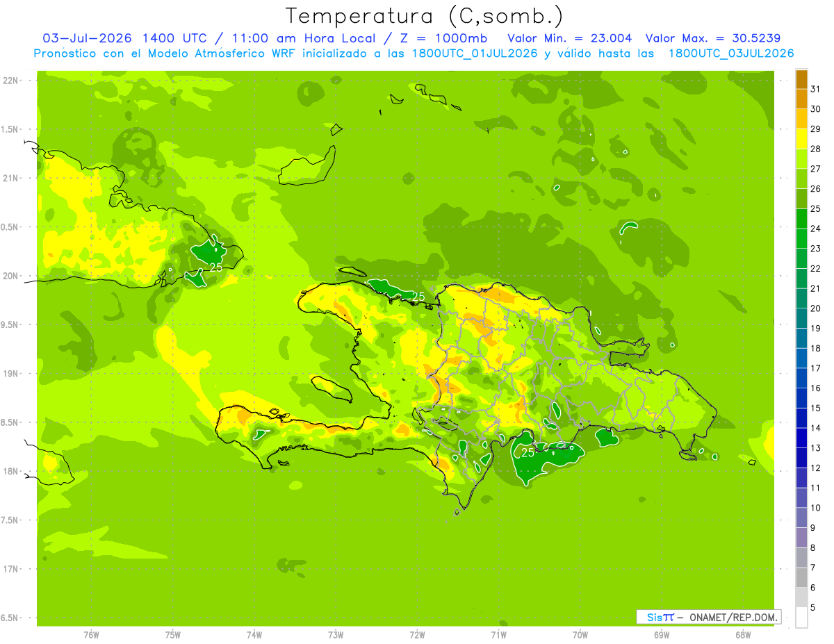The width and height of the screenshot is (834, 644).
Task: Click the 25 contour label in southern Dominican Republic
Action: tap(528, 453)
